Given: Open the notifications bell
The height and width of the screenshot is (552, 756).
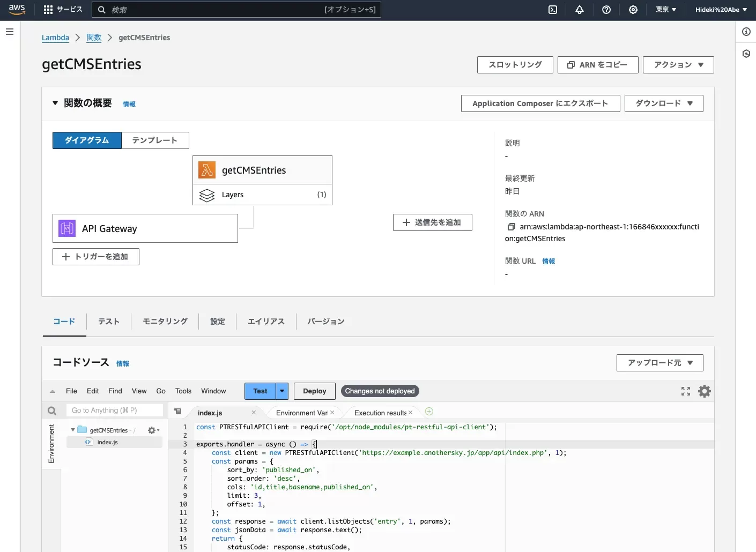Looking at the screenshot, I should (x=580, y=10).
